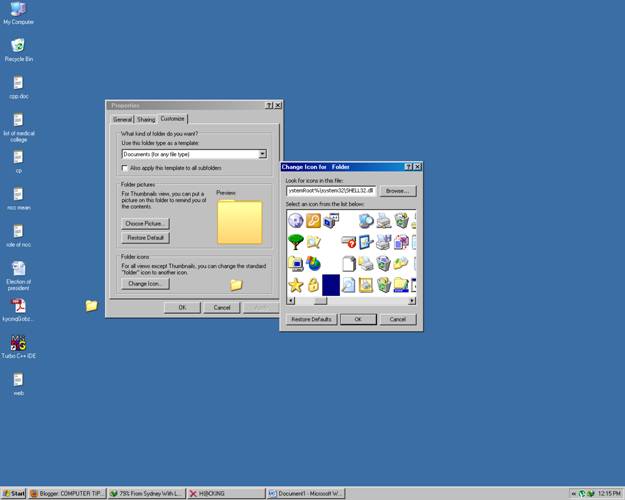Select the CD disc icon in icon list
This screenshot has height=500, width=625.
(x=295, y=220)
